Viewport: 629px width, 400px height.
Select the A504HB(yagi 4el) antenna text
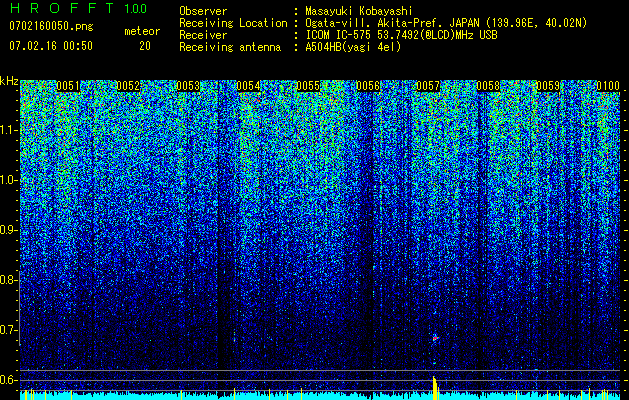click(x=353, y=47)
